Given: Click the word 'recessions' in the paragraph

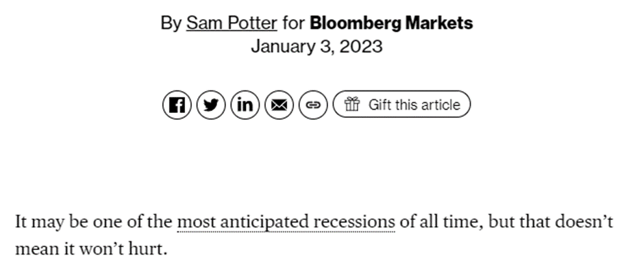Looking at the screenshot, I should pos(354,222).
